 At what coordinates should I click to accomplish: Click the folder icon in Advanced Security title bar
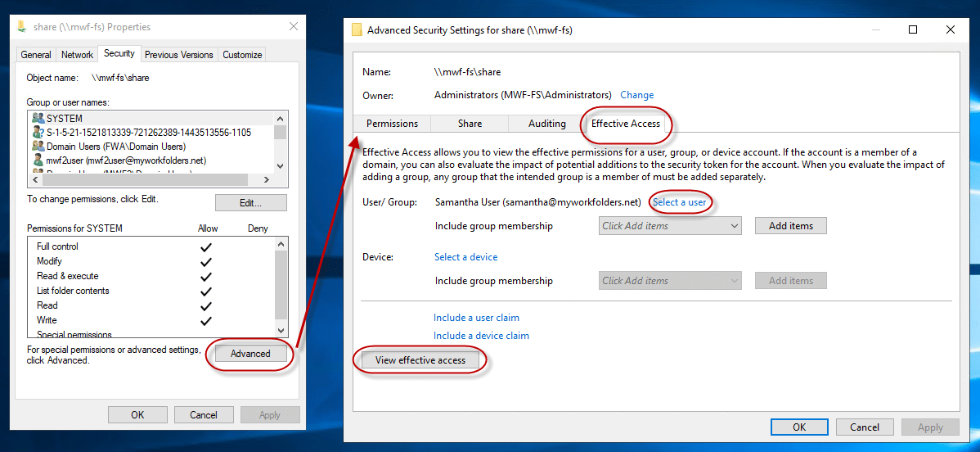tap(357, 30)
